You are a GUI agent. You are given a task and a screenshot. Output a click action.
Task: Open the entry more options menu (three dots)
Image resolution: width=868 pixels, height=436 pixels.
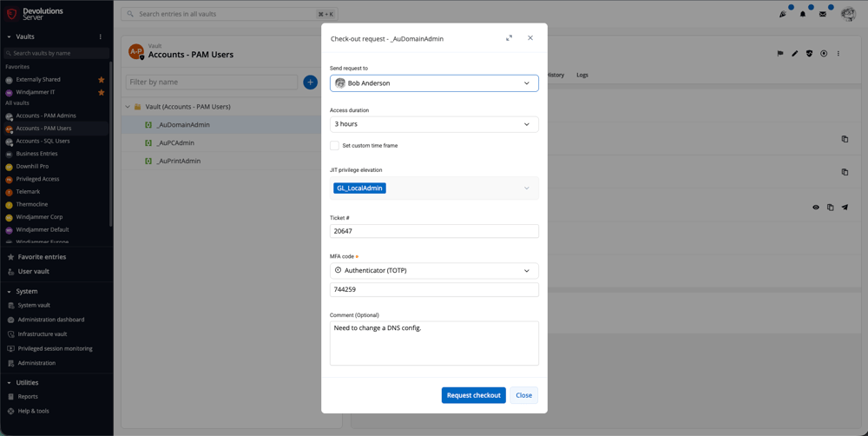pyautogui.click(x=838, y=54)
